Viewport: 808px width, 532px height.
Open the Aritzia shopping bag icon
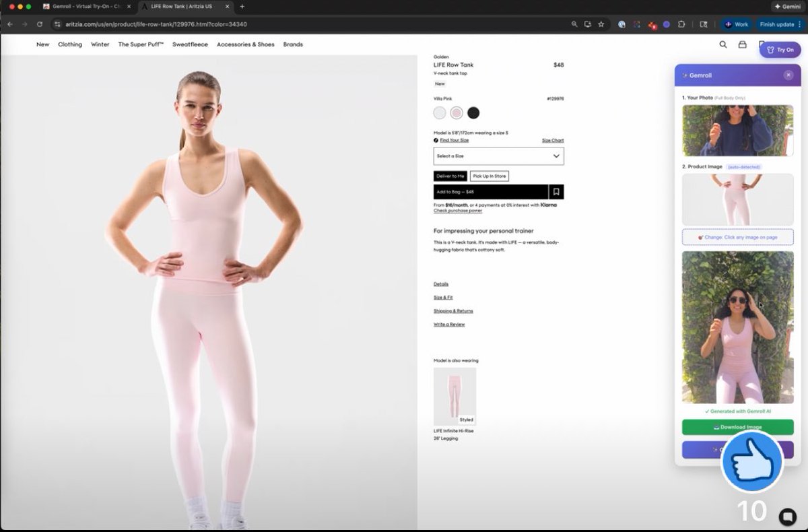742,44
